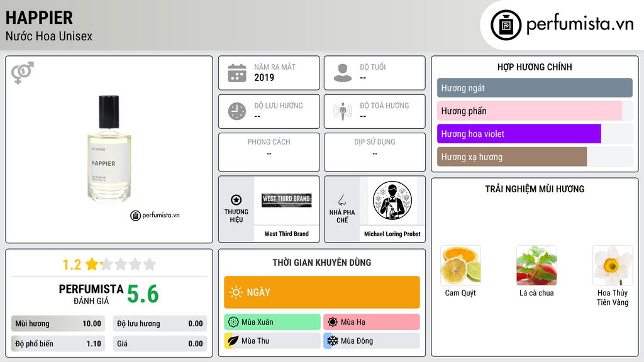Click the clock icon for Độ lưu hương
The height and width of the screenshot is (362, 644).
[237, 111]
